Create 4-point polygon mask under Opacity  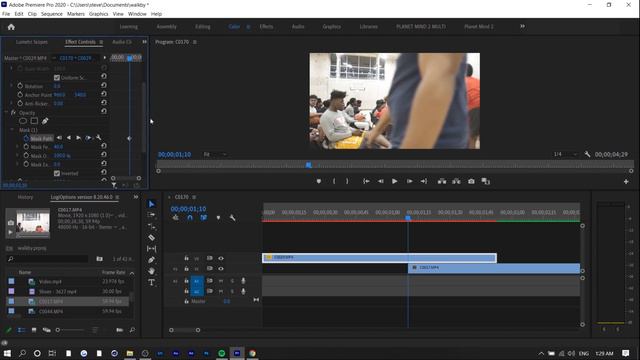[34, 121]
